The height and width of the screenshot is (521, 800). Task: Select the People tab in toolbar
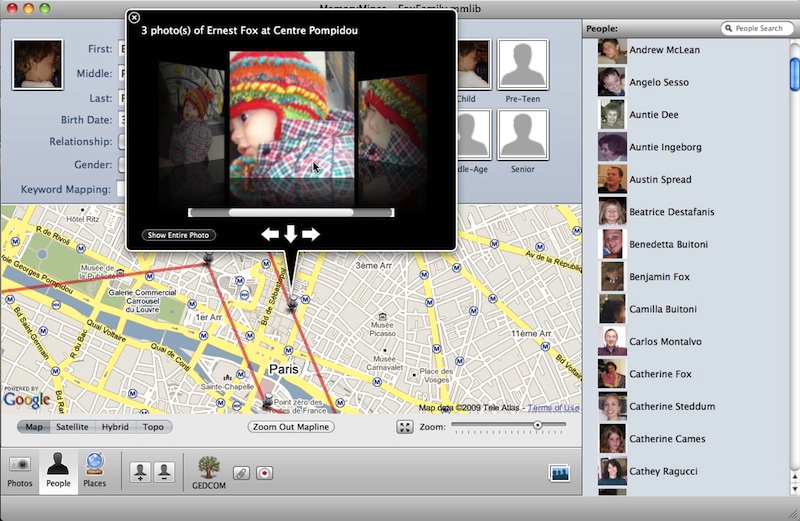(58, 471)
